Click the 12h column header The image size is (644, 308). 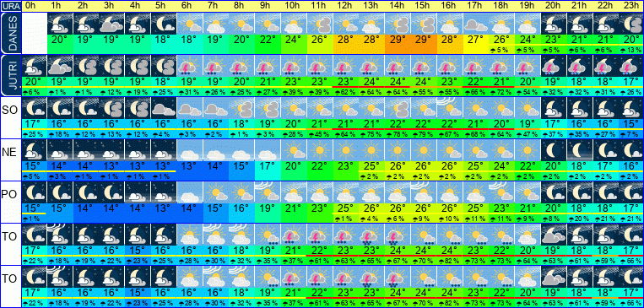click(346, 6)
